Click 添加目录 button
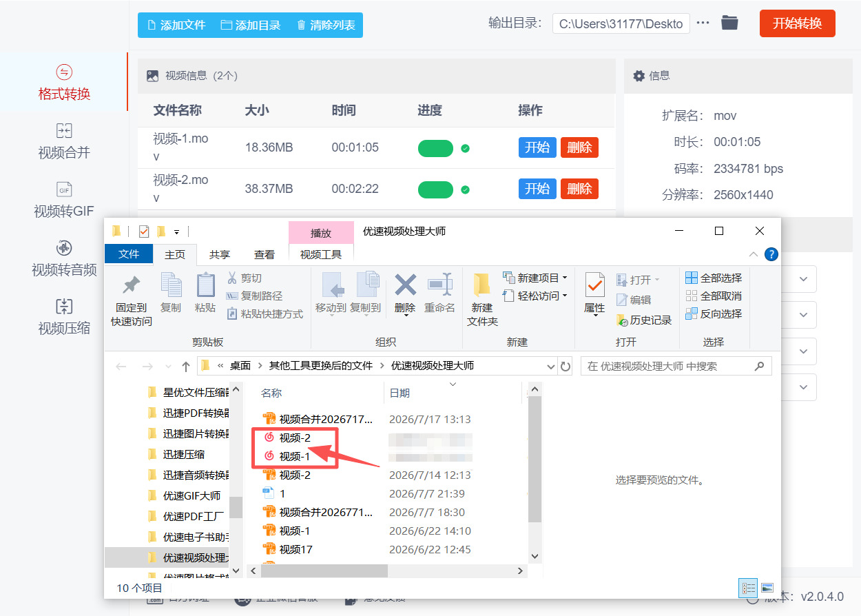 (x=251, y=25)
